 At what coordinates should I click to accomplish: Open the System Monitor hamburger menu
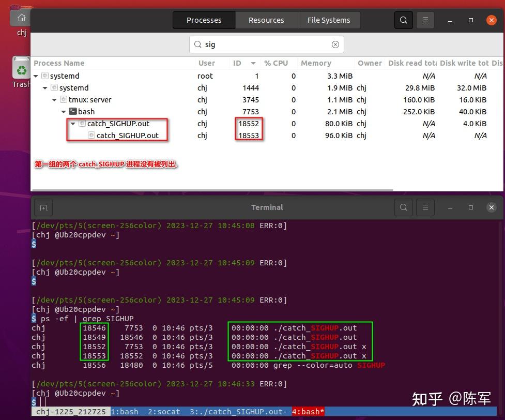425,20
